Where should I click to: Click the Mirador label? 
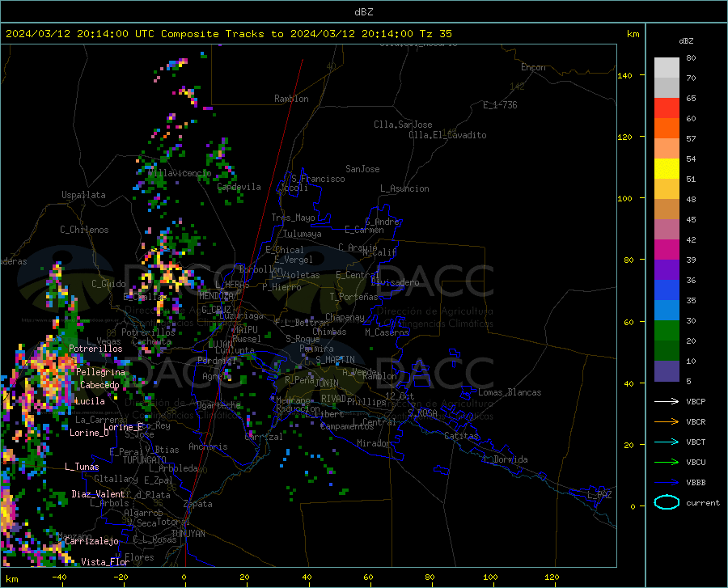[x=373, y=443]
